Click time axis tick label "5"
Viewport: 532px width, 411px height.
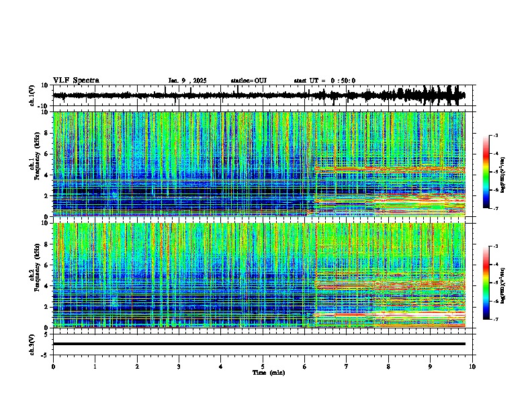pyautogui.click(x=263, y=367)
